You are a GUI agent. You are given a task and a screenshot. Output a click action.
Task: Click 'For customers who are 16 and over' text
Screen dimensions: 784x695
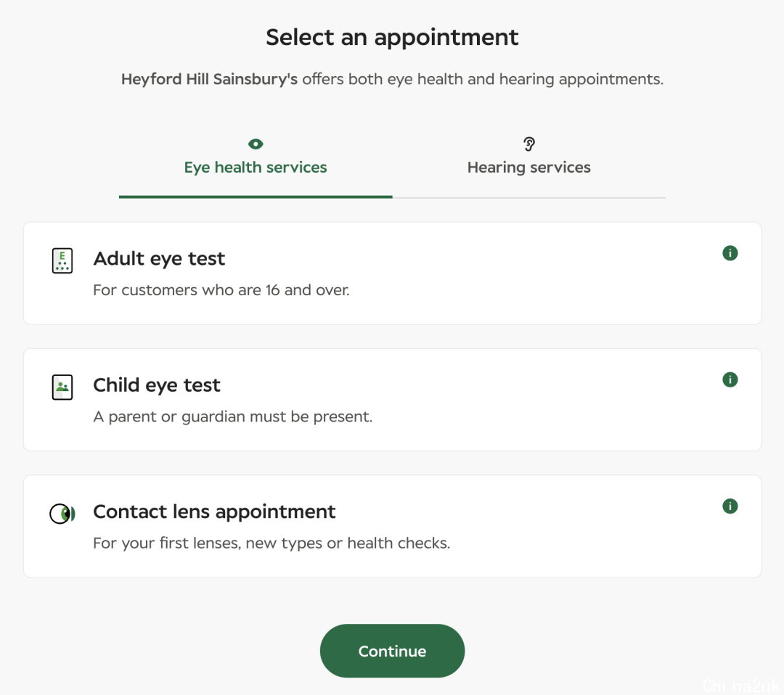221,290
